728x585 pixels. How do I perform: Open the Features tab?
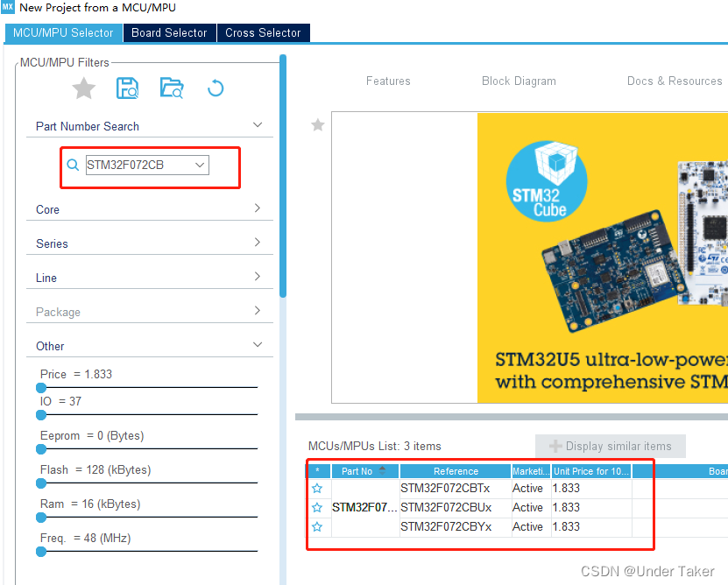coord(388,81)
